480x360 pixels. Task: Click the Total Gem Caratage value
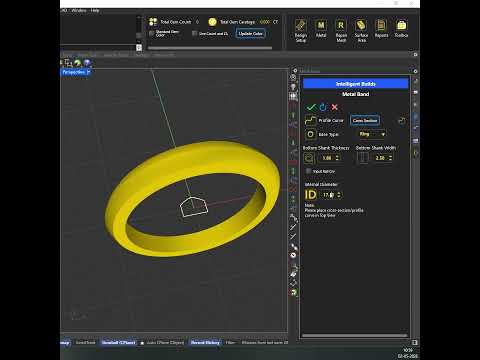pyautogui.click(x=264, y=22)
